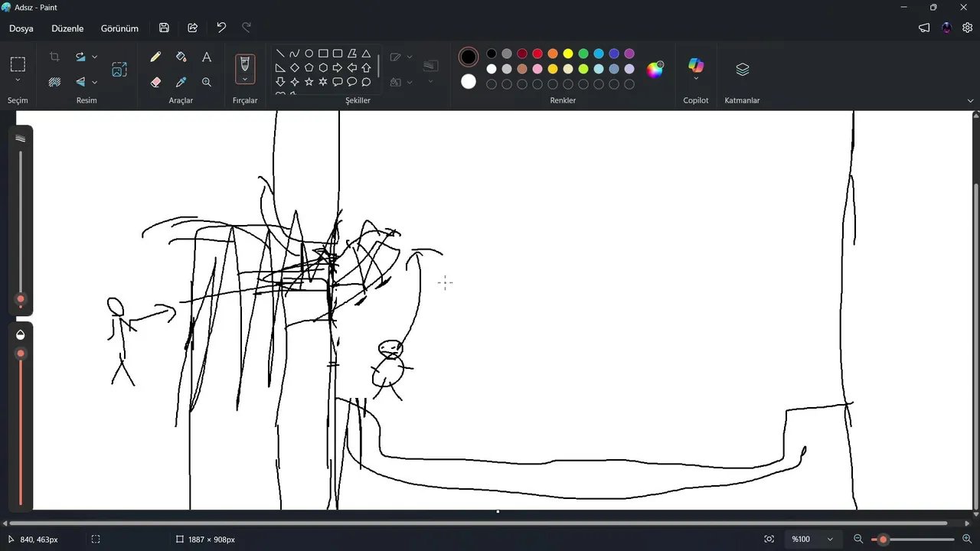Screen dimensions: 980x551
Task: Click the account profile icon
Action: [946, 28]
